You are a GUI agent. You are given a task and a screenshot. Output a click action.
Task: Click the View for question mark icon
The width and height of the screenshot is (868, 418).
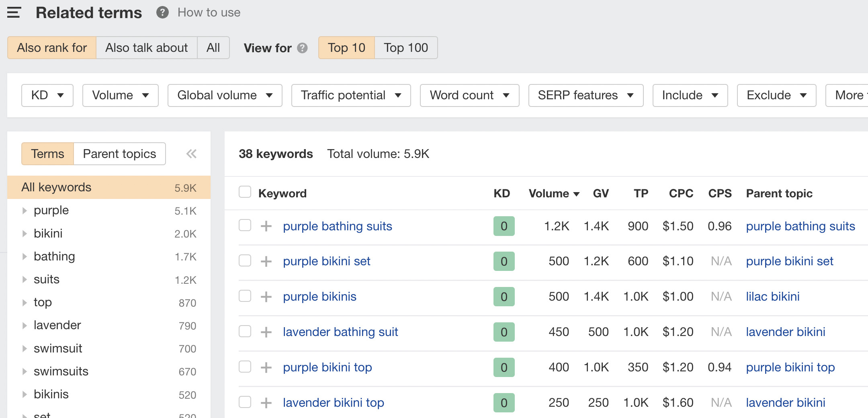(302, 48)
